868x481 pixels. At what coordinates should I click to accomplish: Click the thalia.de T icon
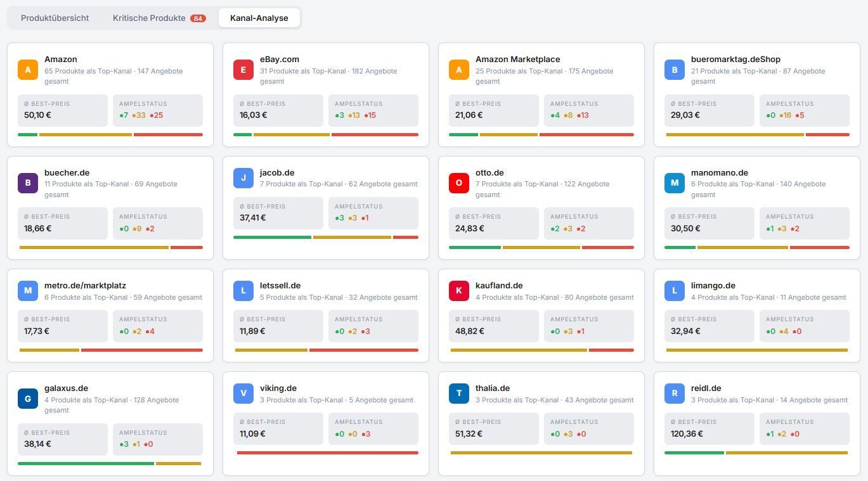(459, 394)
